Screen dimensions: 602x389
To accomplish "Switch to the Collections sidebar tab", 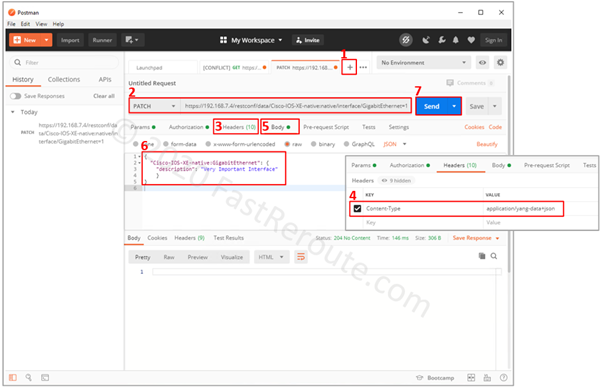I will click(64, 79).
